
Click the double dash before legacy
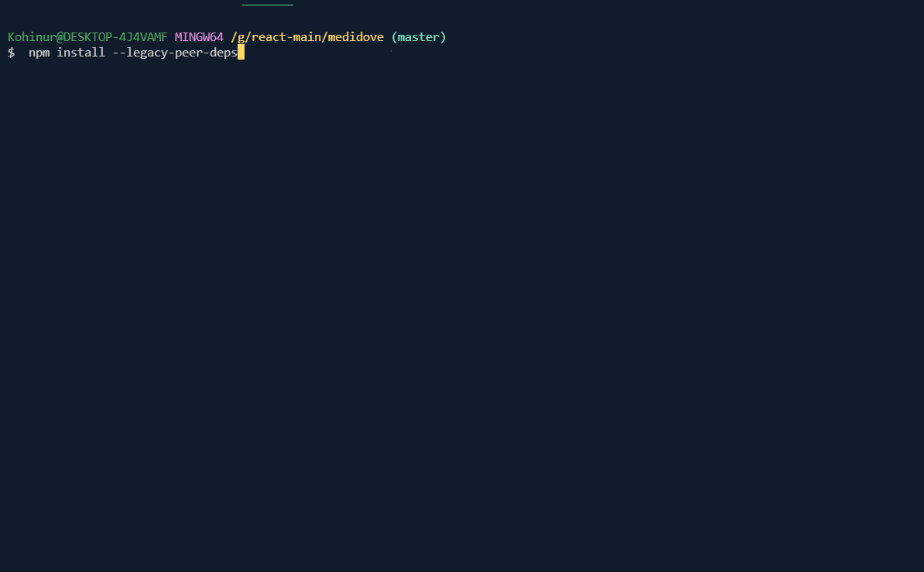(120, 53)
